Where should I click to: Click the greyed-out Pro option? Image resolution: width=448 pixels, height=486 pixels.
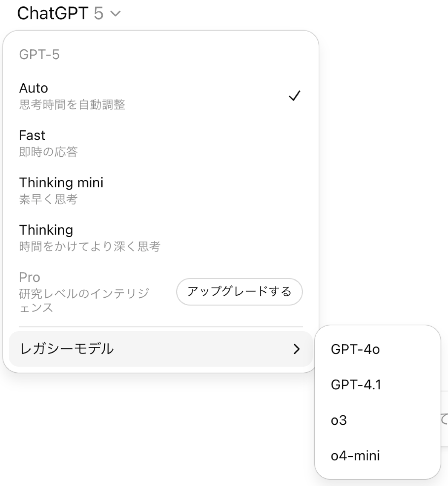click(x=29, y=278)
